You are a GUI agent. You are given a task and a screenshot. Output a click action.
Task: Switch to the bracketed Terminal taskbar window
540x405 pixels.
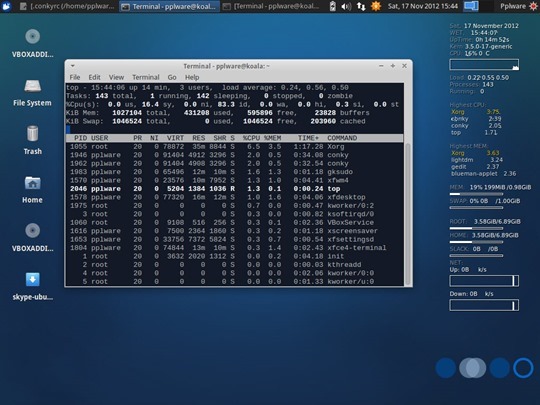coord(271,6)
